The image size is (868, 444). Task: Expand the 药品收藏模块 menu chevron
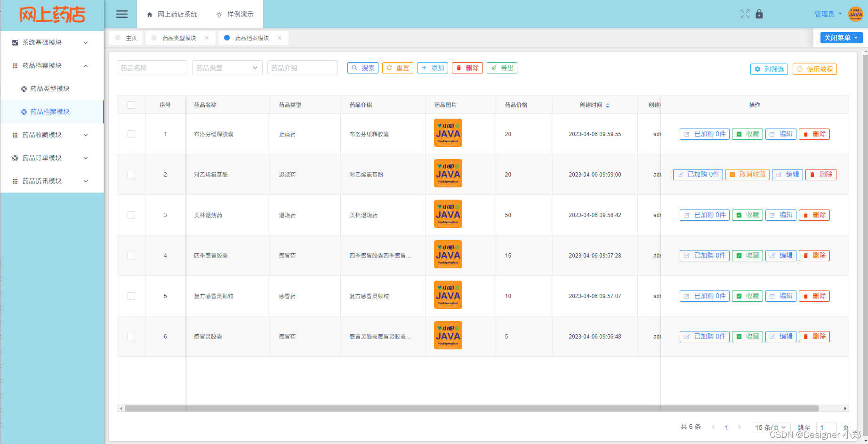click(86, 135)
